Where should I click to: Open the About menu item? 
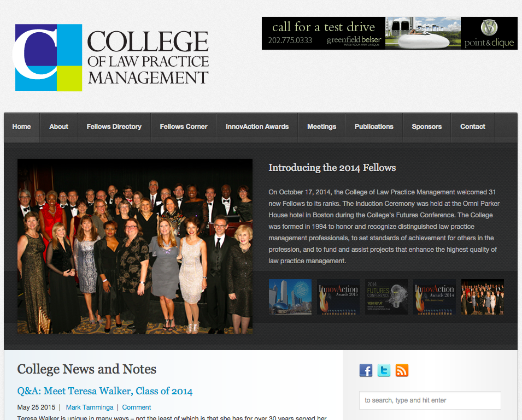tap(58, 127)
